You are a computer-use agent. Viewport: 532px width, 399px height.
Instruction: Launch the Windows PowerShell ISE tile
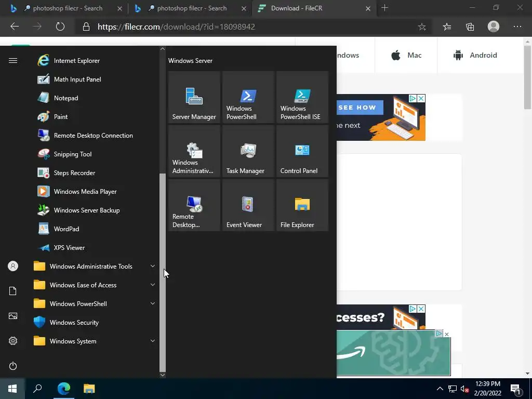302,97
